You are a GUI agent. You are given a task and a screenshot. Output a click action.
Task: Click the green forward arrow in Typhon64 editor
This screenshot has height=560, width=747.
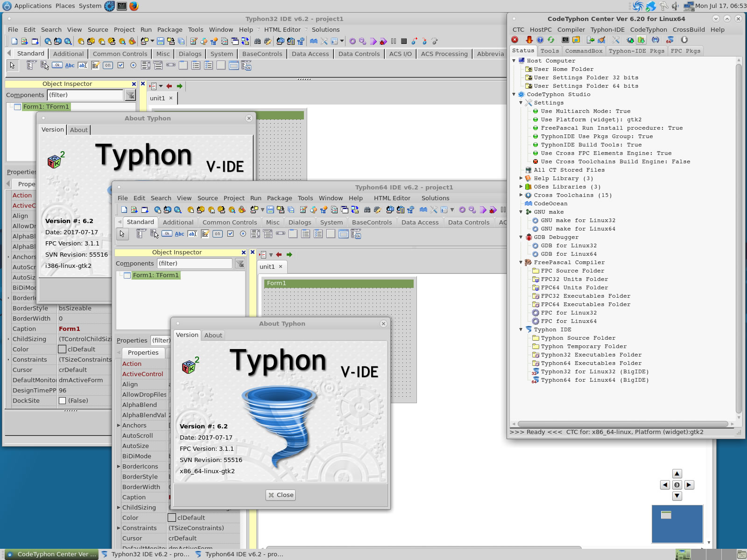tap(289, 254)
